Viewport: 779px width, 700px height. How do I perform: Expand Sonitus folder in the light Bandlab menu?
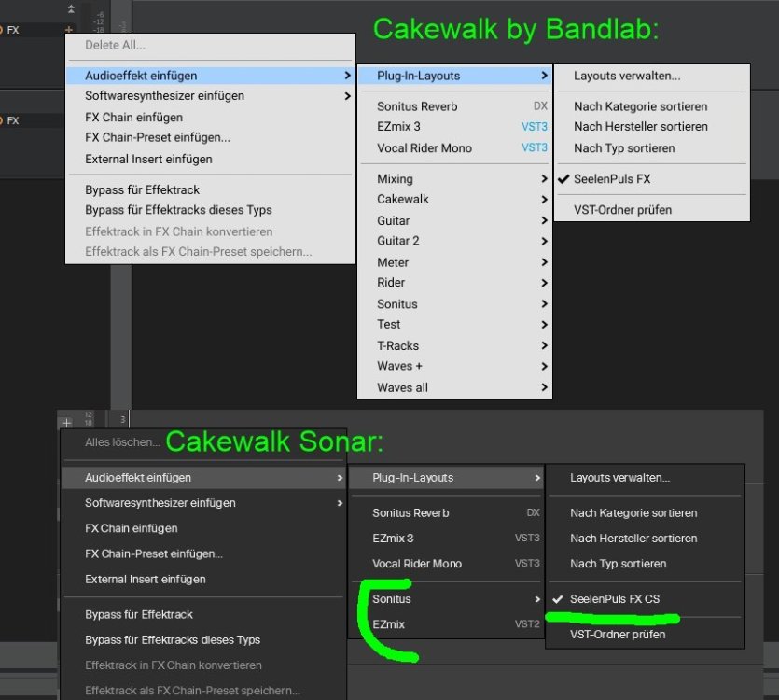(x=454, y=304)
